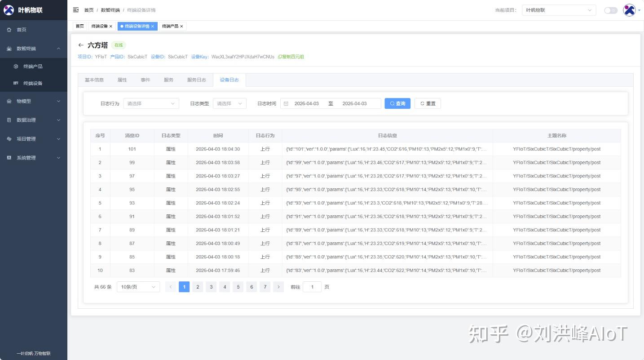Click the 项目管理 sidebar icon
Image resolution: width=644 pixels, height=360 pixels.
point(9,139)
